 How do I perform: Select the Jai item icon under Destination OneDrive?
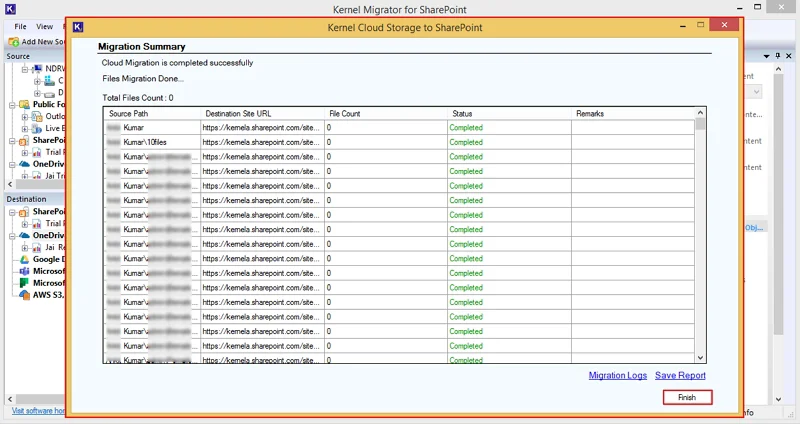point(37,247)
